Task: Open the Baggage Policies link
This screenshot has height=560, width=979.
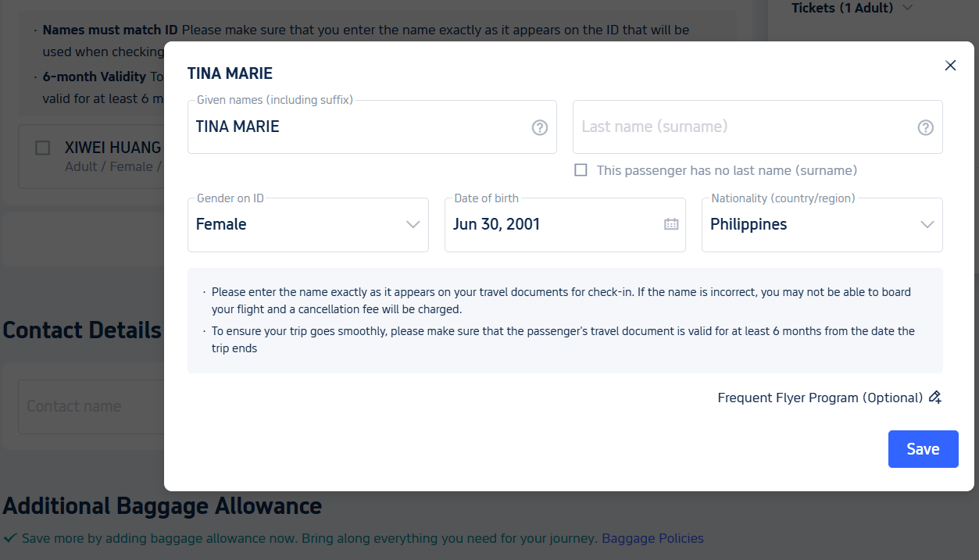Action: (652, 538)
